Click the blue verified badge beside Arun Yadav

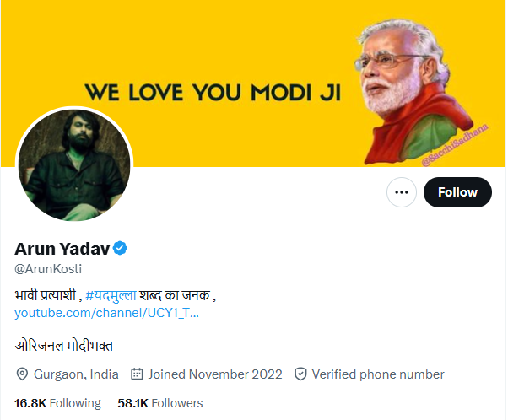tap(121, 248)
